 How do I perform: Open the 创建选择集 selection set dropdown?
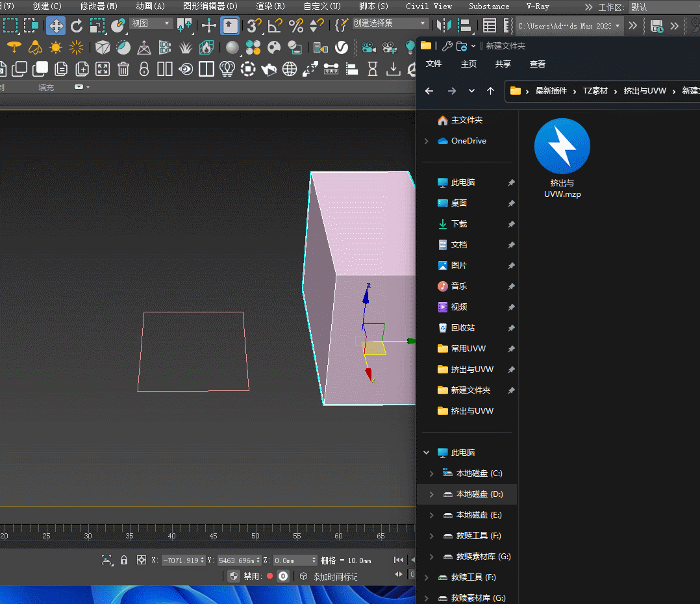[390, 23]
